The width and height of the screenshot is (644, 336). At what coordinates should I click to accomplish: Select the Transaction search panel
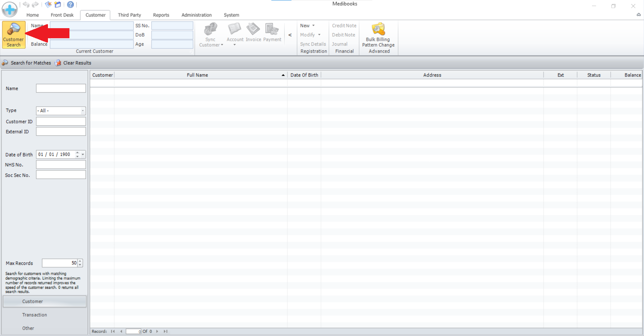pos(35,315)
